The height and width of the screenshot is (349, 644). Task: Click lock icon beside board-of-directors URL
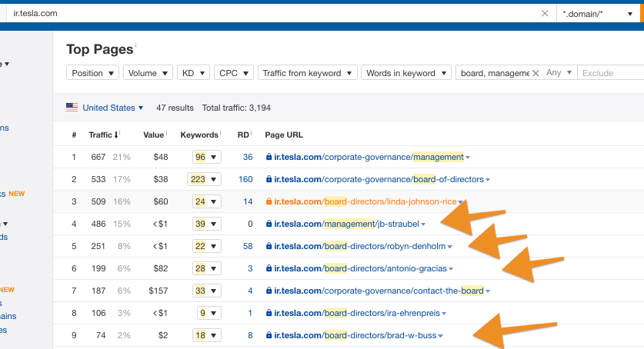pos(269,179)
